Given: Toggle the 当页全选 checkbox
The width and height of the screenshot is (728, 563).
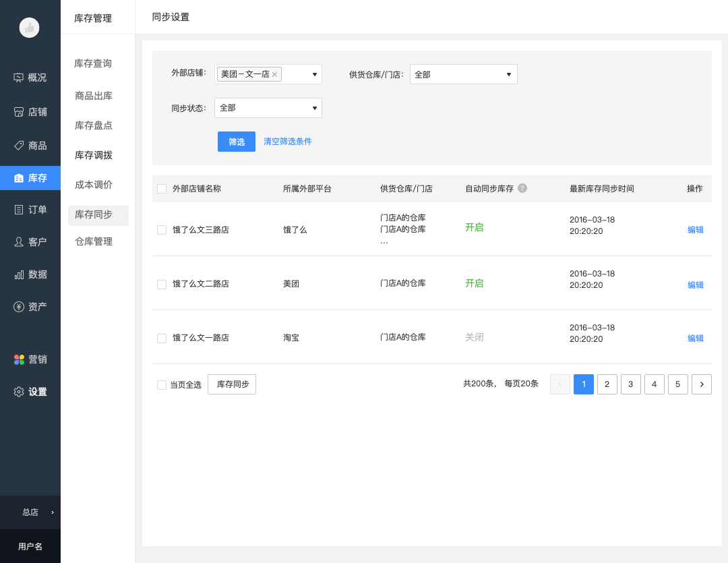Looking at the screenshot, I should 162,385.
